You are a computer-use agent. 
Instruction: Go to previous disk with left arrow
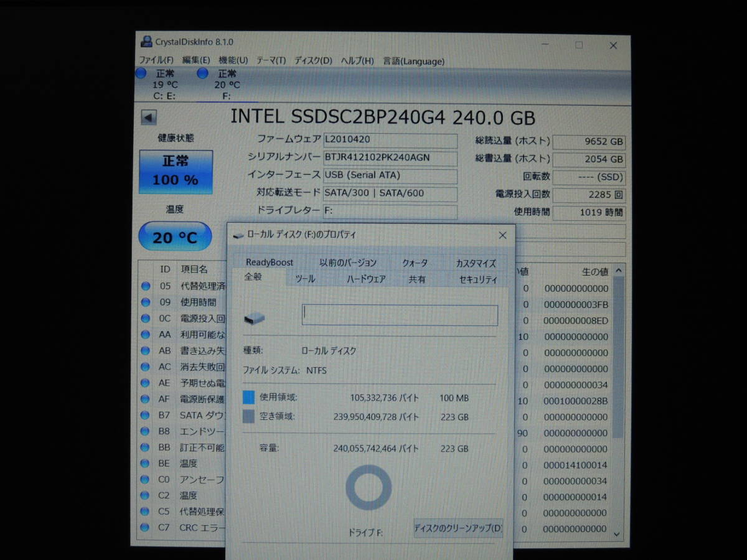149,118
